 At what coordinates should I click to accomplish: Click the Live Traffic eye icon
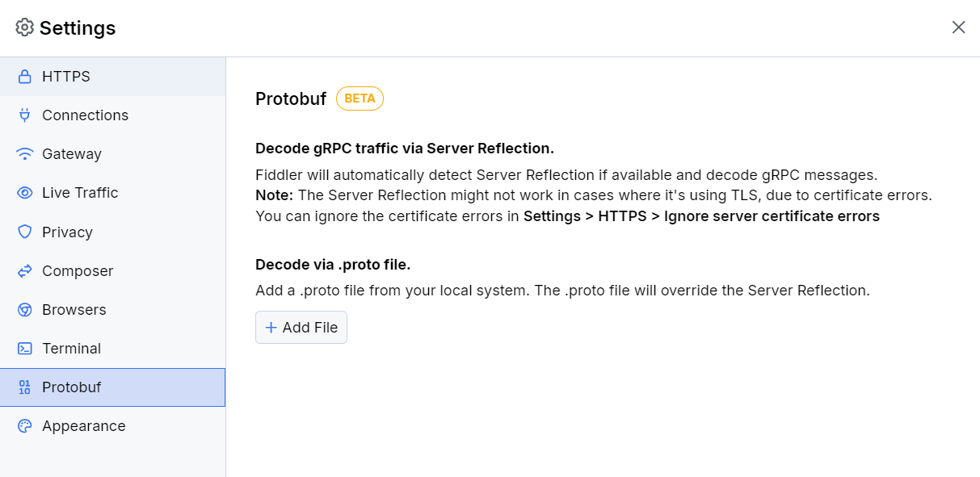coord(25,192)
